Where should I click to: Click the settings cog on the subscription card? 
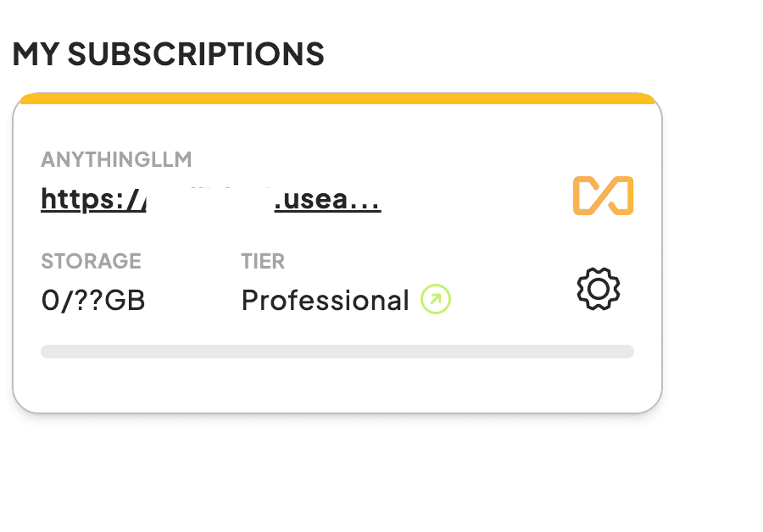599,288
